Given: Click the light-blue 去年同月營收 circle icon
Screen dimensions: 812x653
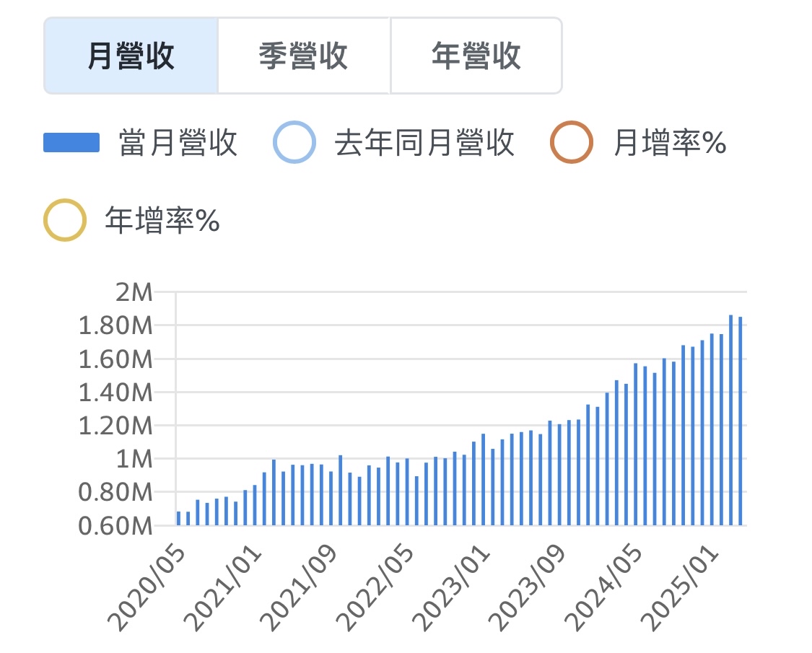Looking at the screenshot, I should pyautogui.click(x=293, y=143).
